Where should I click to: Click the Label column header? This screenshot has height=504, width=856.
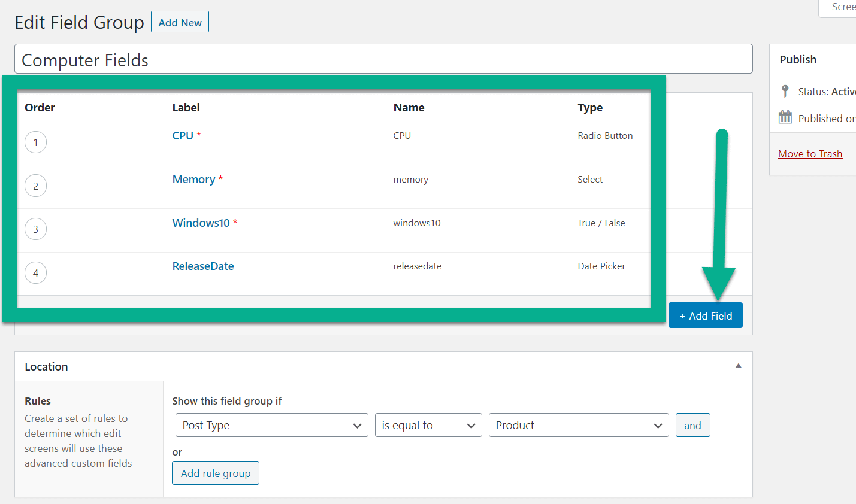click(186, 107)
